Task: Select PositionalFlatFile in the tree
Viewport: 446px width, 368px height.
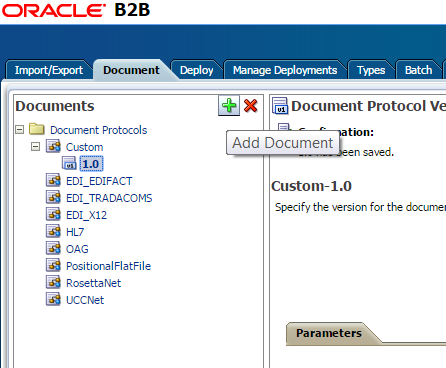Action: 108,266
